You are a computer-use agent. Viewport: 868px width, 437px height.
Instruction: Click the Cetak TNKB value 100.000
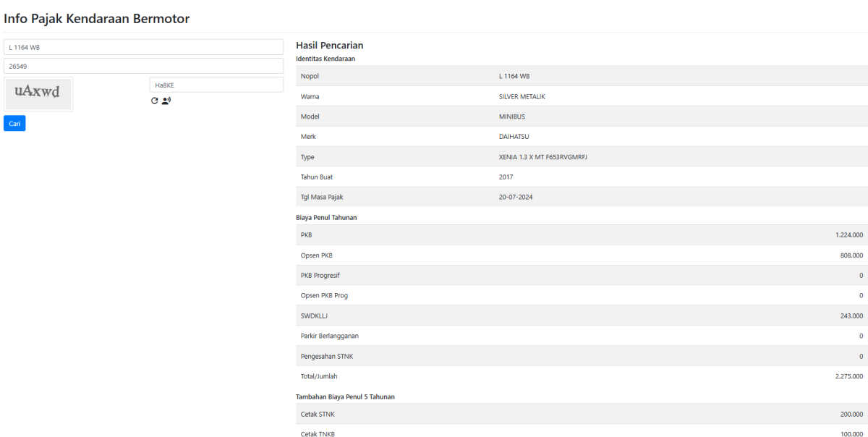(x=851, y=434)
